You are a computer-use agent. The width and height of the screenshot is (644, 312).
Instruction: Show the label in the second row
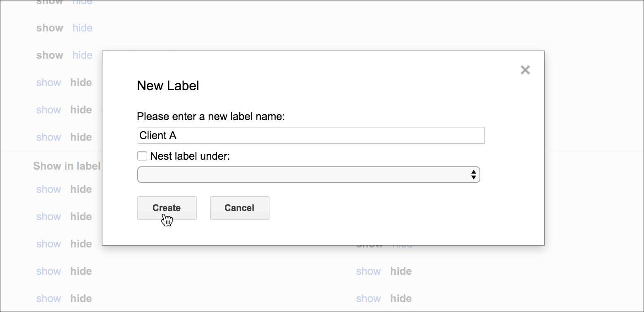49,55
